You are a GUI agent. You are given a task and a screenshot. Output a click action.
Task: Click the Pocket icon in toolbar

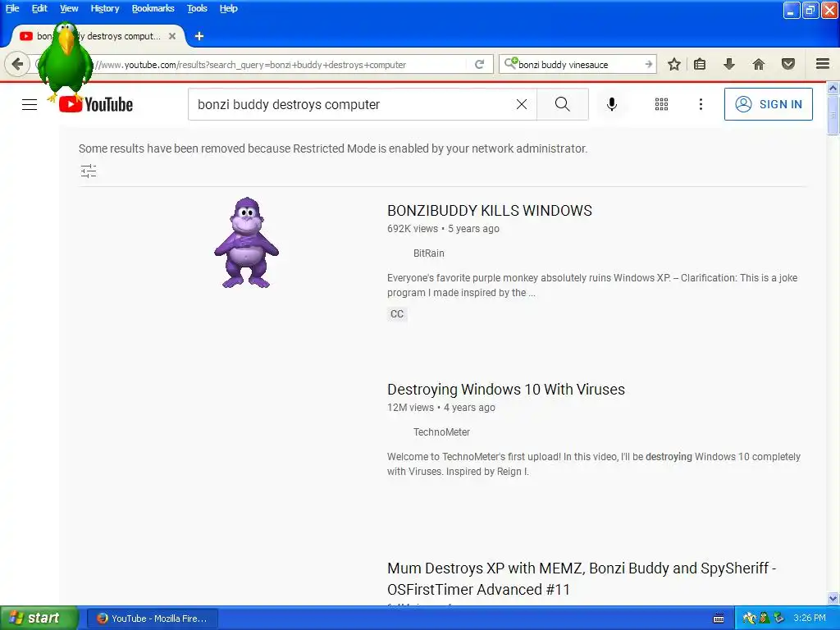788,64
